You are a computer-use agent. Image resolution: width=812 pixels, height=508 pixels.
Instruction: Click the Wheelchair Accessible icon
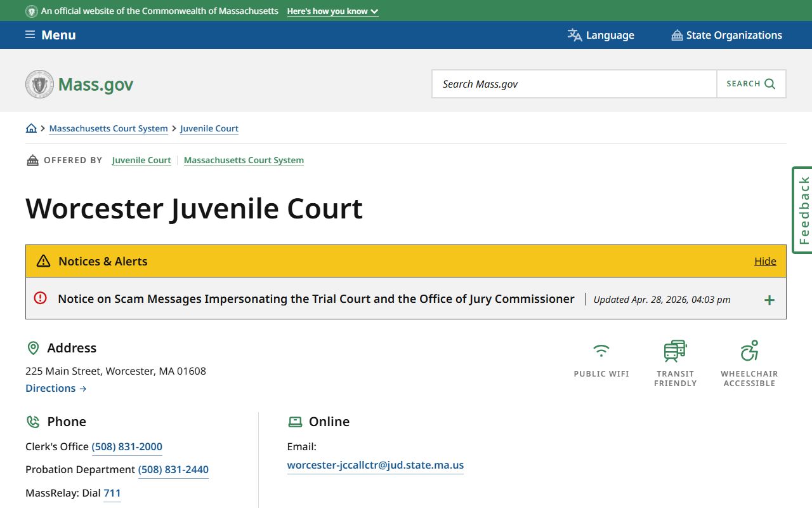(x=749, y=351)
